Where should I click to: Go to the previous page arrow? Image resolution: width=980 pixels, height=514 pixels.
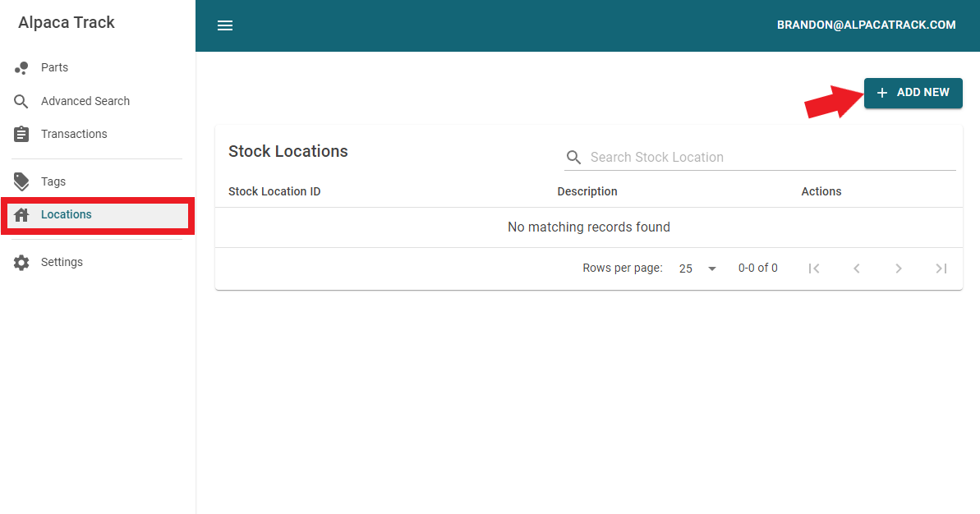point(857,268)
